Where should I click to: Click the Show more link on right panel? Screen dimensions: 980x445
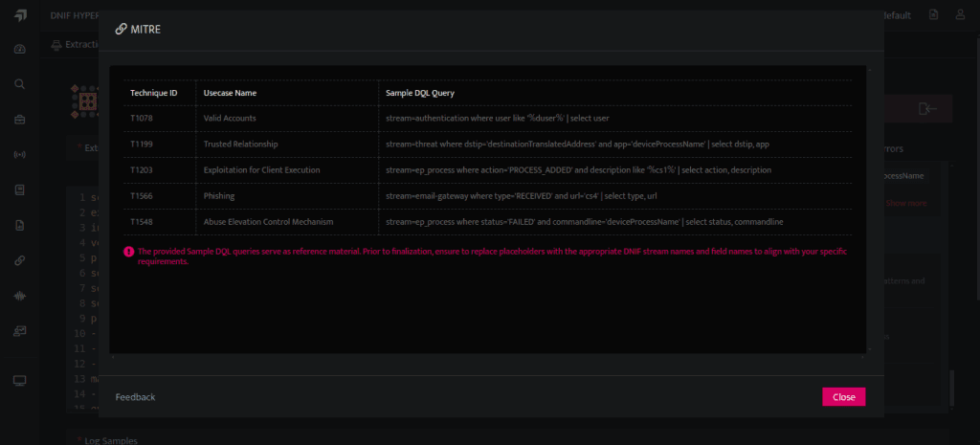pos(906,203)
